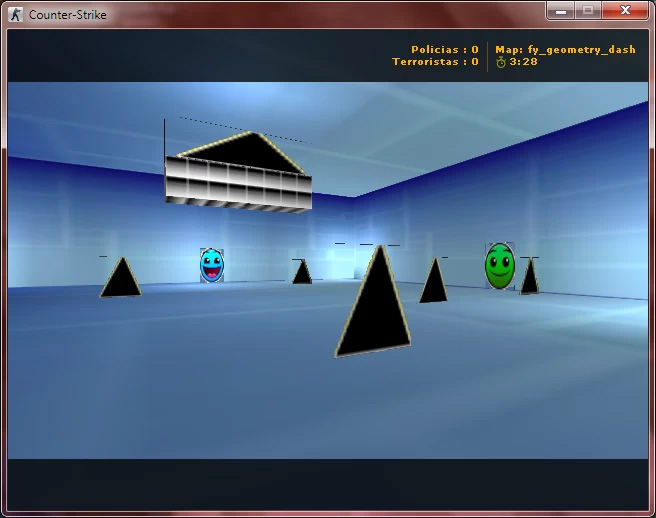Click the spike between large spike and green face
Image resolution: width=656 pixels, height=518 pixels.
pos(433,280)
